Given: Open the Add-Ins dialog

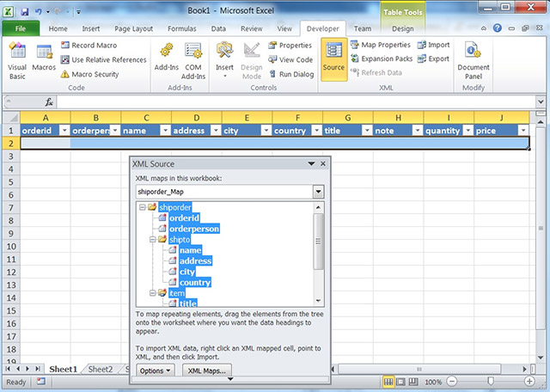Looking at the screenshot, I should [x=167, y=58].
